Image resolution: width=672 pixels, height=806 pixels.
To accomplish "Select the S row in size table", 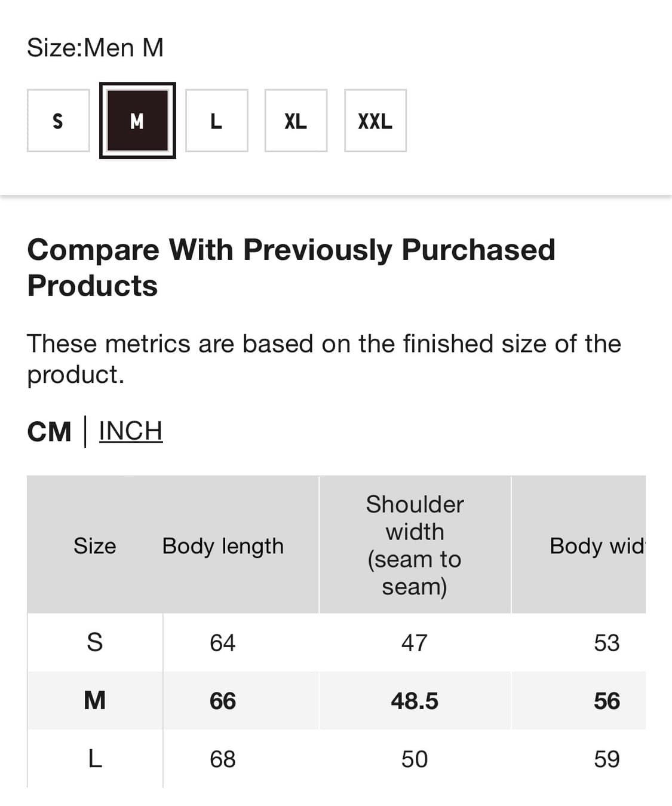I will tap(94, 642).
